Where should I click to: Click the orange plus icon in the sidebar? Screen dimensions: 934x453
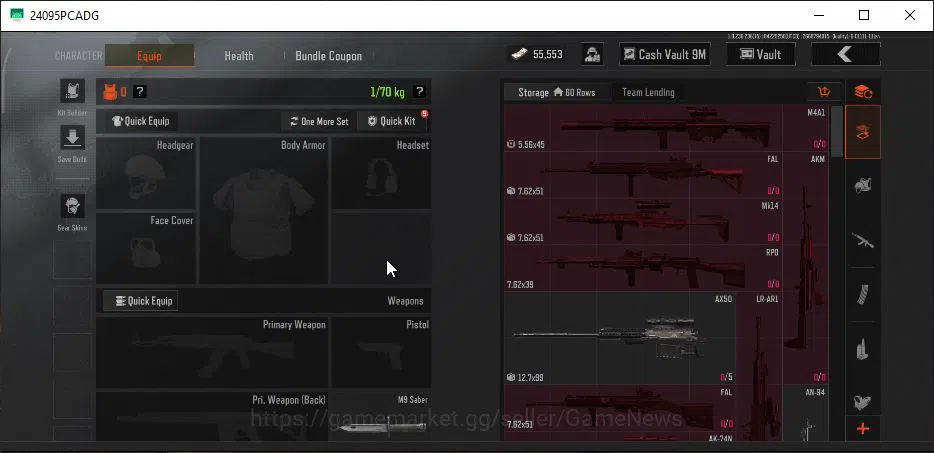click(863, 429)
